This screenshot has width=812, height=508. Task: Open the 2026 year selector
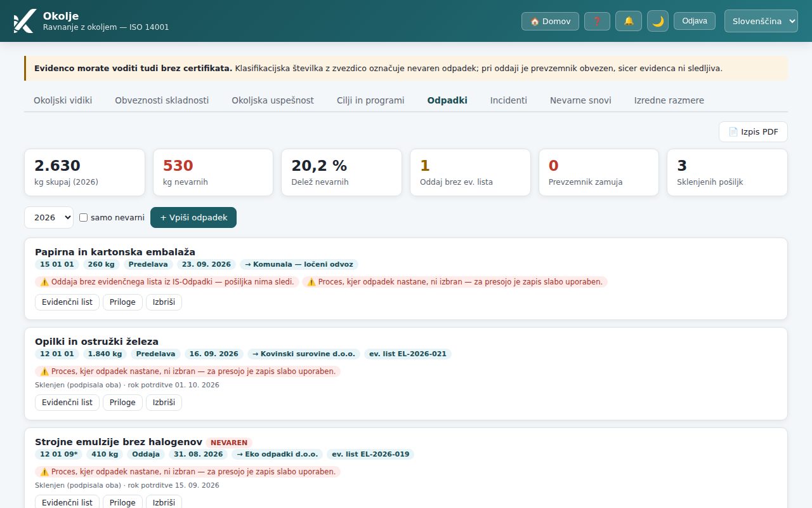coord(49,217)
